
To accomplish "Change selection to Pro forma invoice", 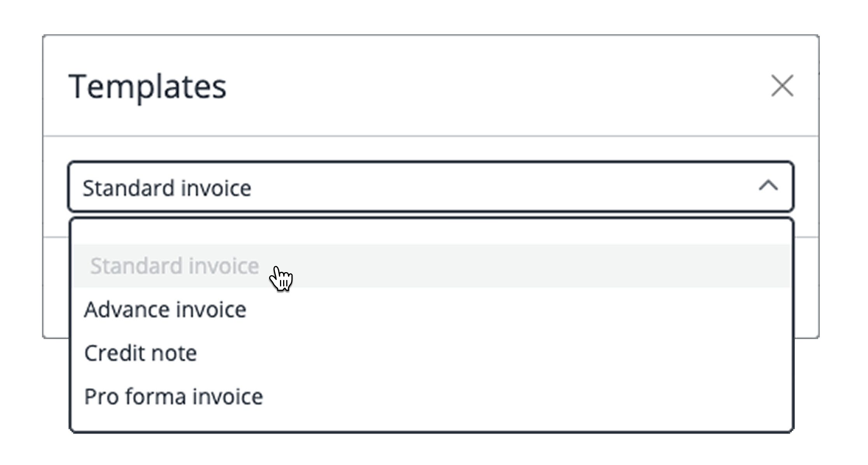I will [x=173, y=397].
